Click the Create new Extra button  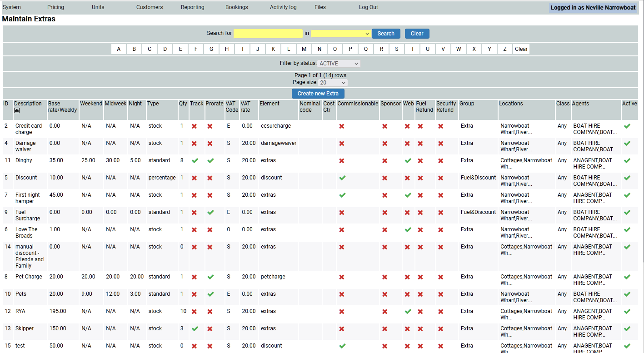(318, 94)
